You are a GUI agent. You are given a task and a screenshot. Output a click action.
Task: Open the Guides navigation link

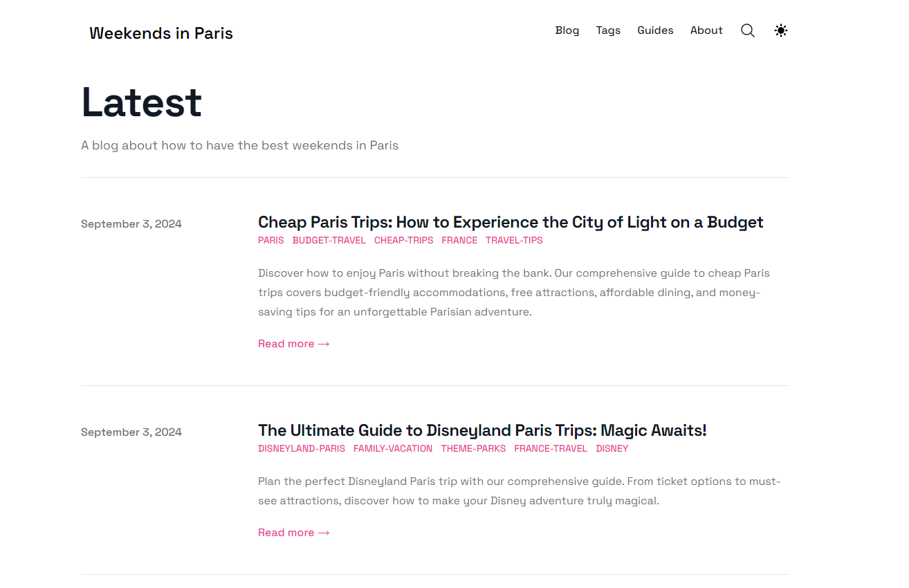click(655, 30)
